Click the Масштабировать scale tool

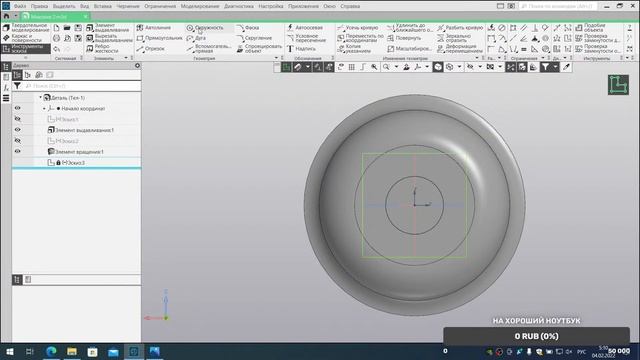pos(409,49)
